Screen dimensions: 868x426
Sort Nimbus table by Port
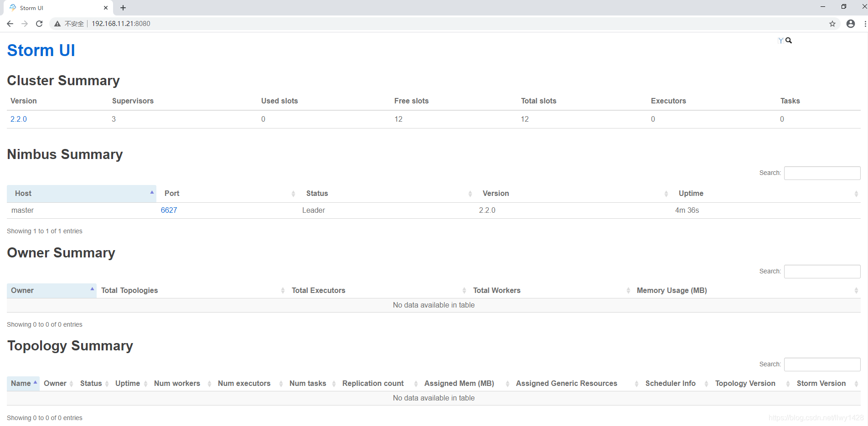point(227,194)
